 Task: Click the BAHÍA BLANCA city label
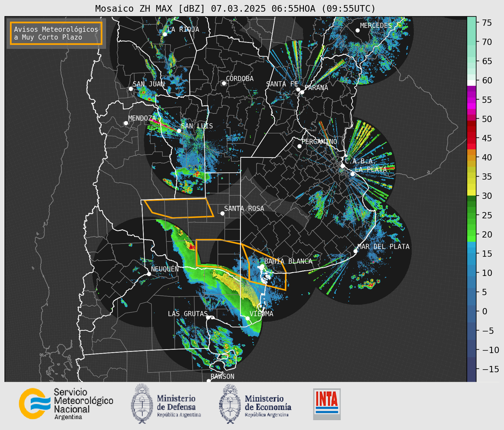coord(288,261)
